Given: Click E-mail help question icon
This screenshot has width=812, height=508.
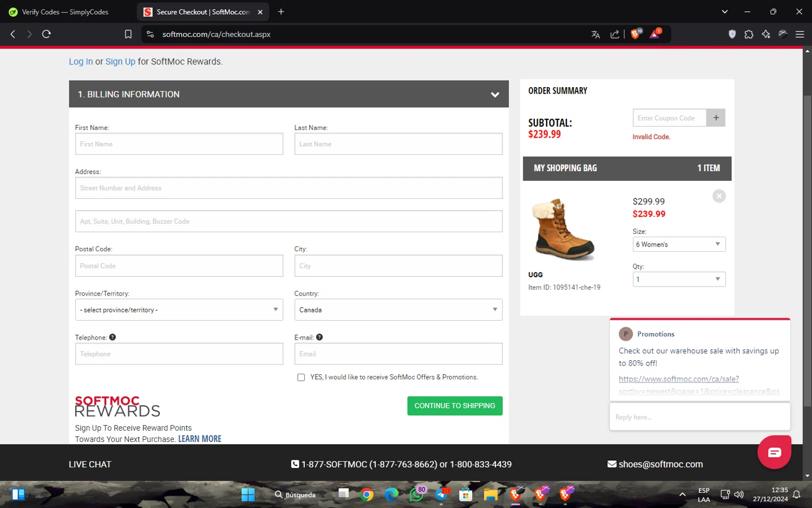Looking at the screenshot, I should point(319,337).
